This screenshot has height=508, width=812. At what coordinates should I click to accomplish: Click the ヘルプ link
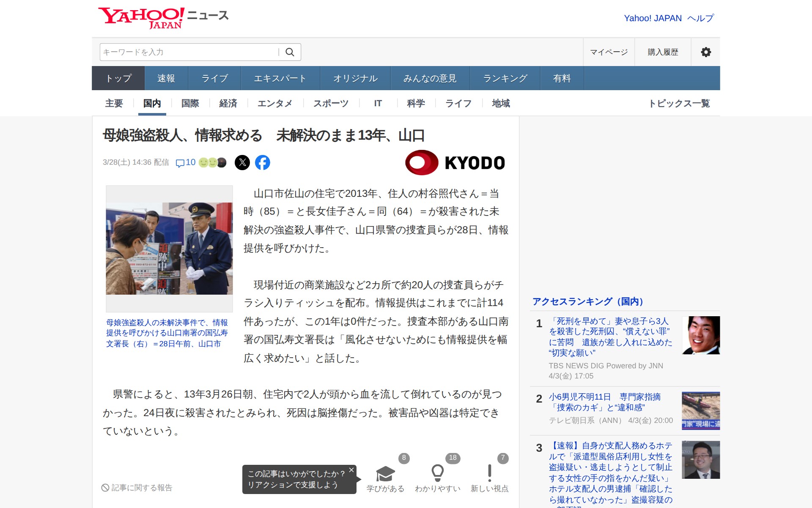point(700,18)
